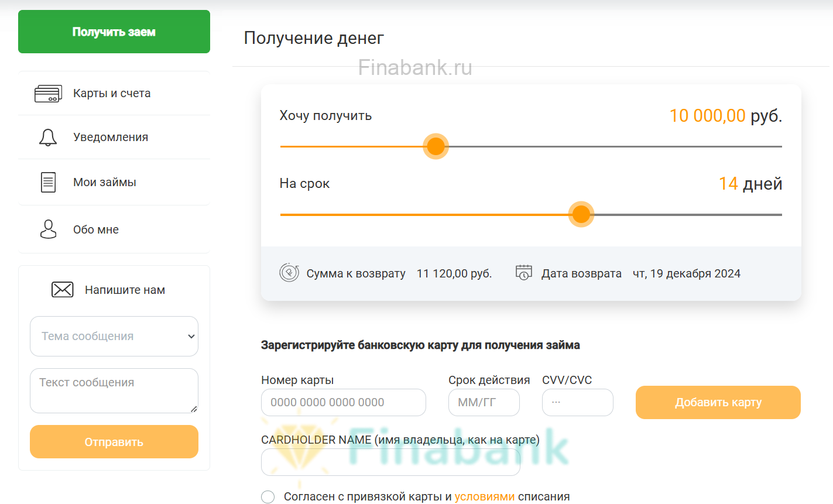Viewport: 833px width, 504px height.
Task: Click the bell icon beside Уведомления
Action: (48, 138)
